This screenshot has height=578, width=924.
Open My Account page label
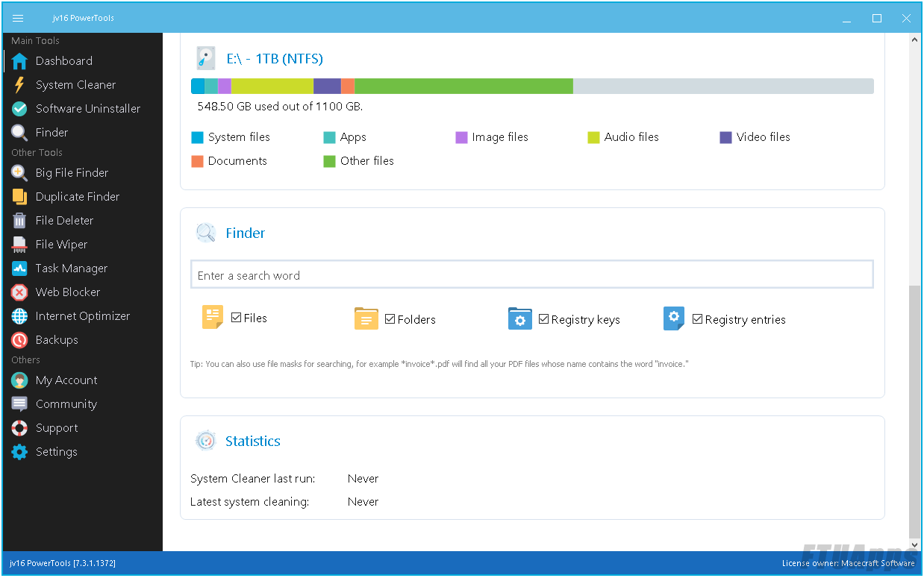pos(66,380)
